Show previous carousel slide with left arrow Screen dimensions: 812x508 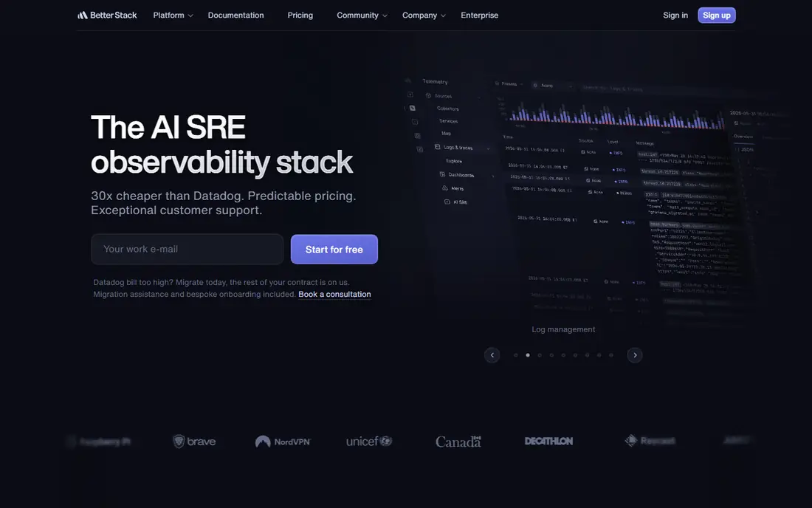click(492, 355)
